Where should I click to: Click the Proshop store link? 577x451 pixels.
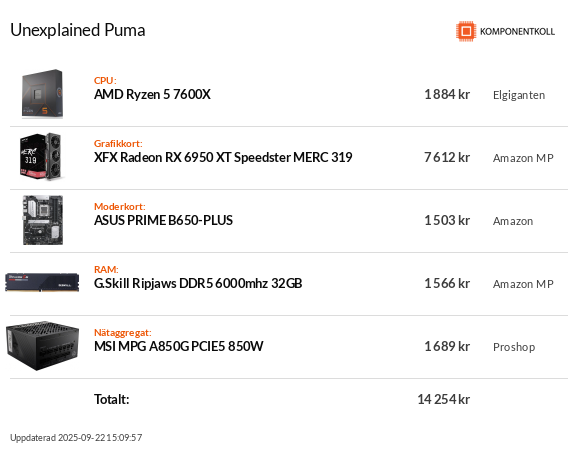click(x=514, y=347)
